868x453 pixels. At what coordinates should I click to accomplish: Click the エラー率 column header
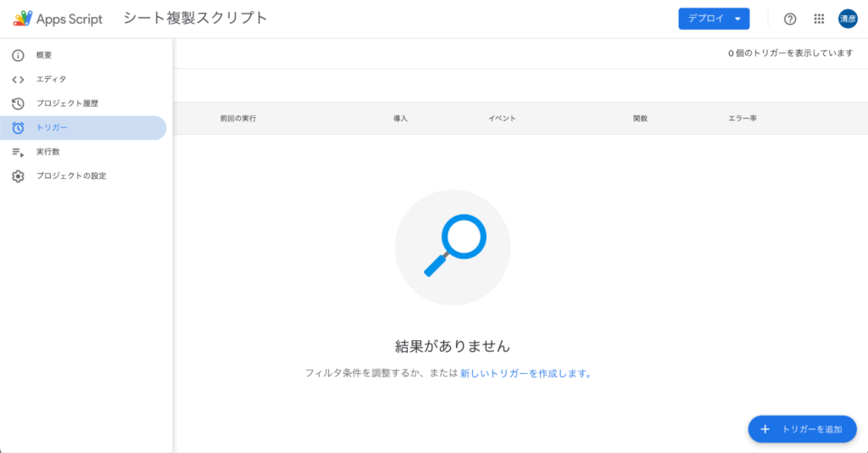pyautogui.click(x=743, y=119)
